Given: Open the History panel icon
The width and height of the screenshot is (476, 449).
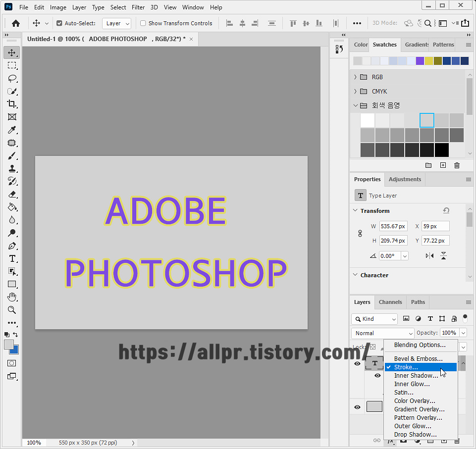Looking at the screenshot, I should pos(339,49).
